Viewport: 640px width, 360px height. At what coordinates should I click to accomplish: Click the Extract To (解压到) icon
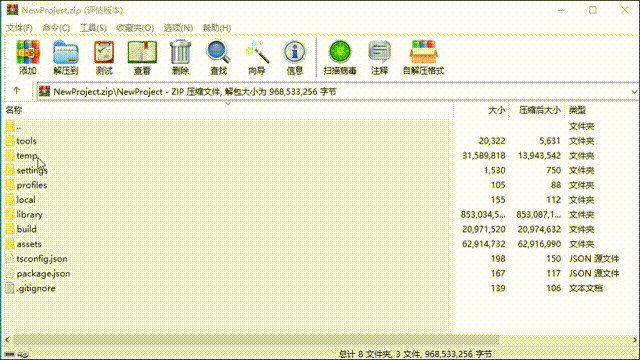click(x=66, y=52)
